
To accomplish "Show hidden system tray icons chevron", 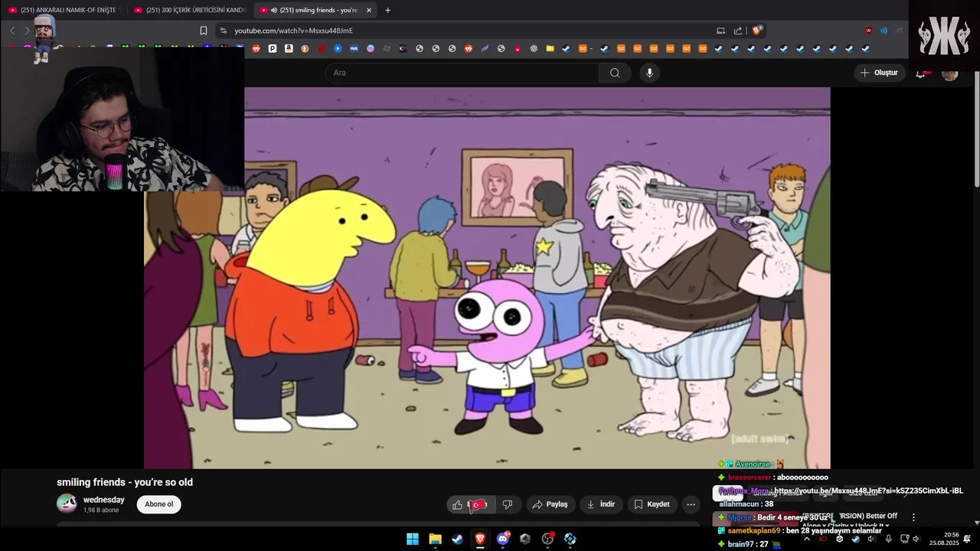I will click(806, 539).
